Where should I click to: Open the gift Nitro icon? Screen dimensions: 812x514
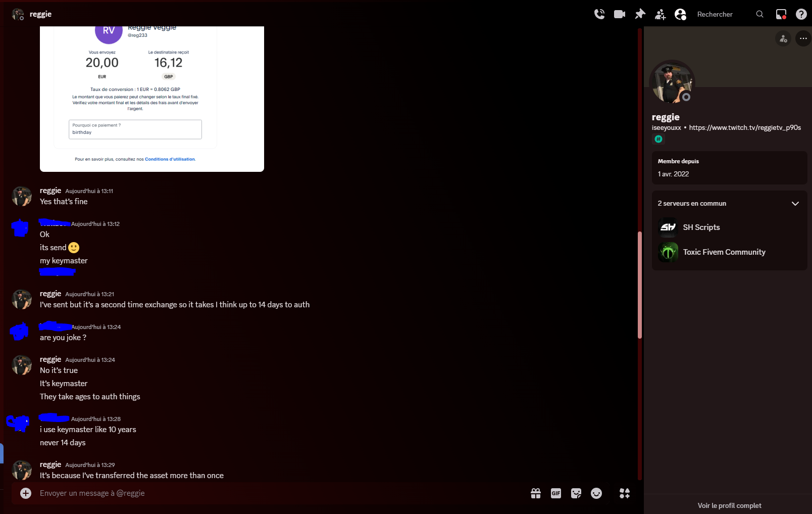536,493
